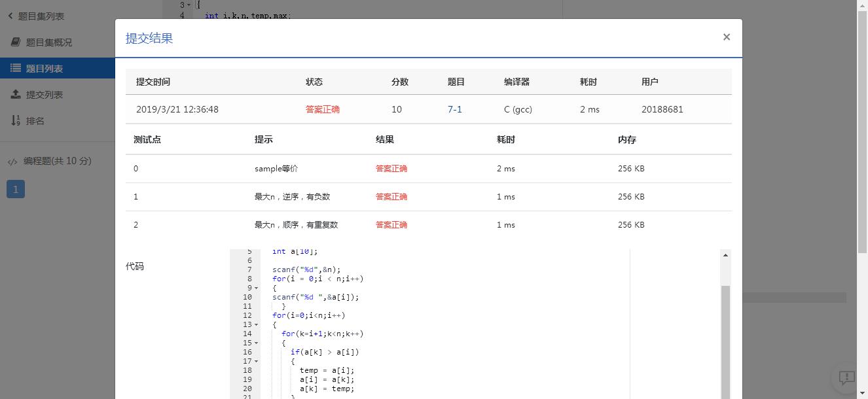Click 答案正确 result for test point 1

(391, 196)
